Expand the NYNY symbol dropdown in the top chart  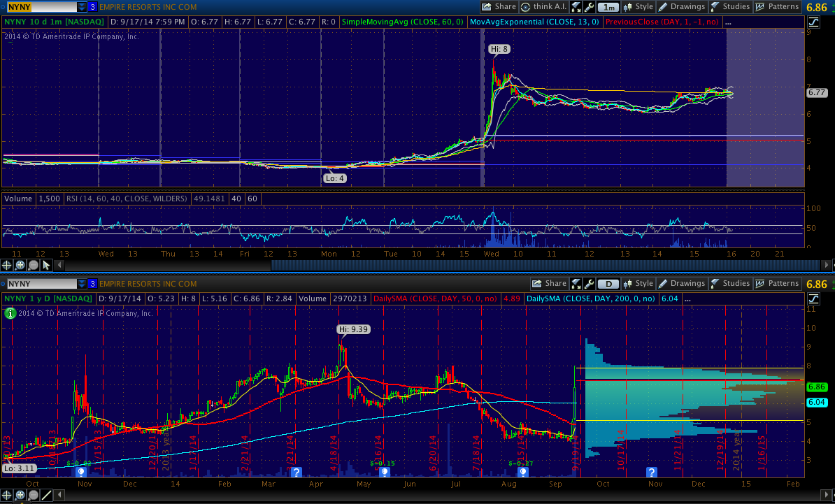coord(83,7)
